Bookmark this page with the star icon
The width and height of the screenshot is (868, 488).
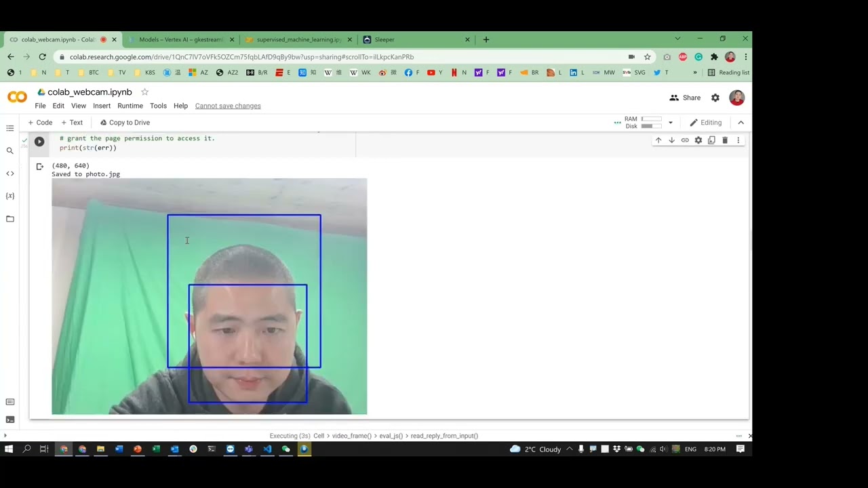648,57
